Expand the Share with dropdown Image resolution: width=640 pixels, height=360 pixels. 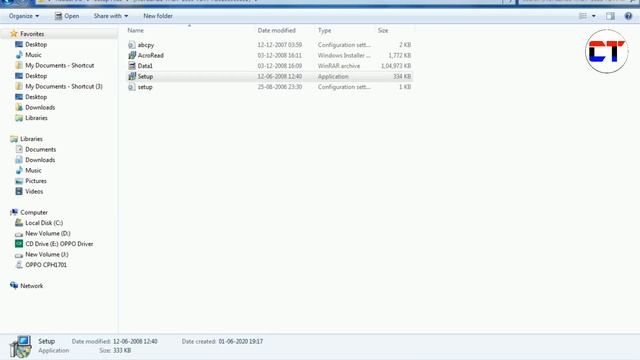(111, 16)
